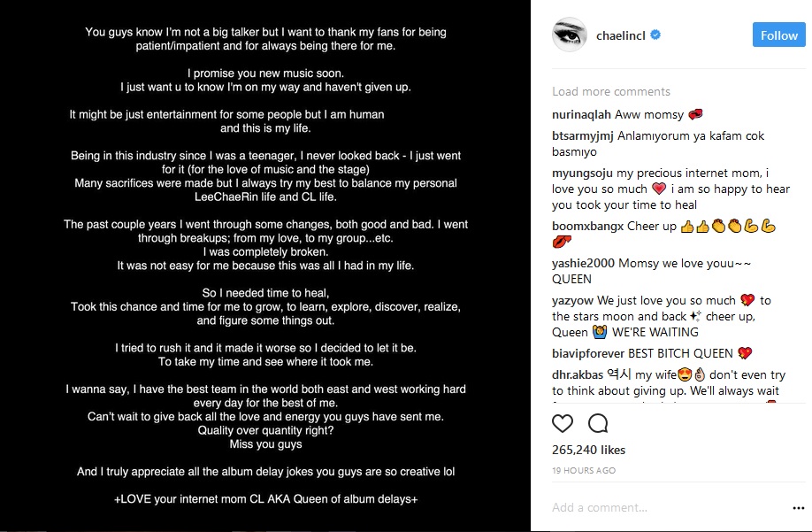Viewport: 812px width, 532px height.
Task: Expand Load more comments
Action: pos(611,91)
